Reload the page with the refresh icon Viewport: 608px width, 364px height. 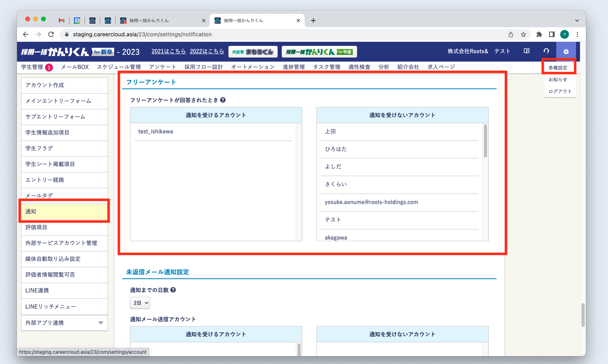[x=51, y=34]
